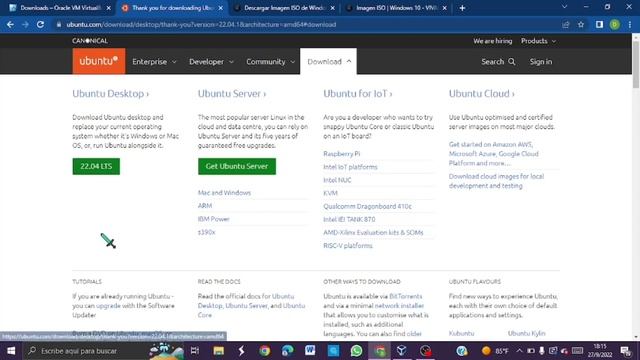This screenshot has height=360, width=640.
Task: Collapse the Download menu
Action: 329,62
